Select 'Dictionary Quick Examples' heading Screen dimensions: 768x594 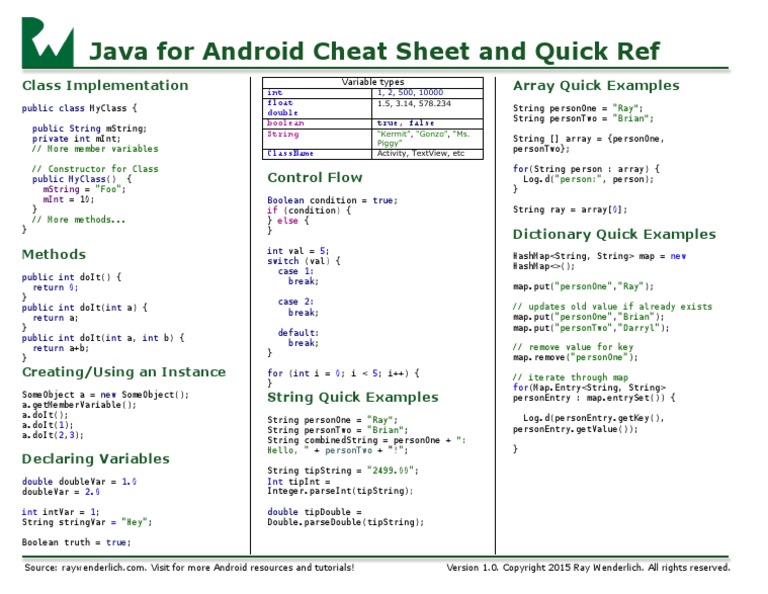point(614,235)
